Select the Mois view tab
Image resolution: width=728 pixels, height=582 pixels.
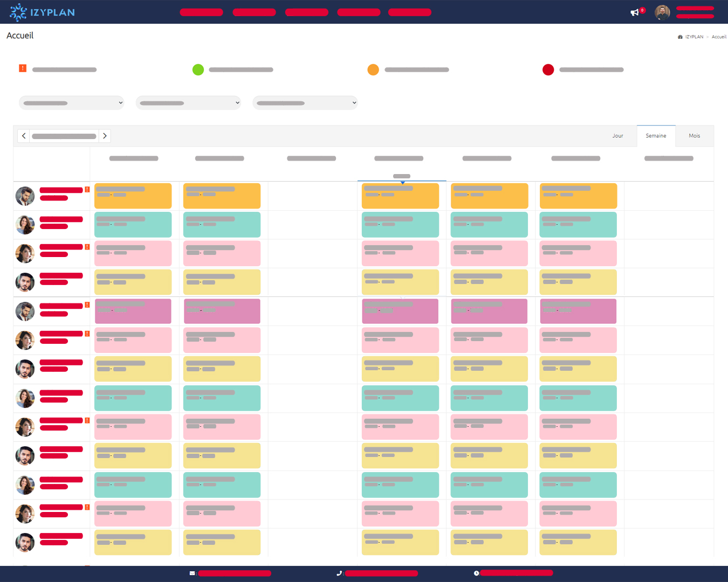tap(694, 136)
